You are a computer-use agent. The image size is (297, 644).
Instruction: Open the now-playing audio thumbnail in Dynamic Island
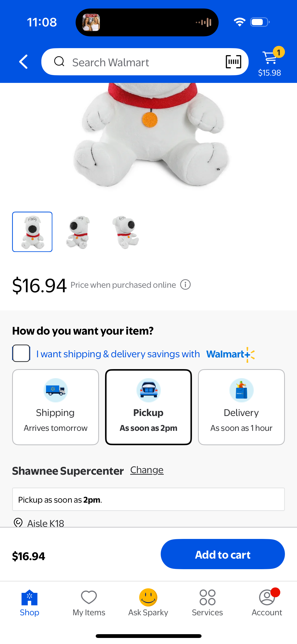91,23
